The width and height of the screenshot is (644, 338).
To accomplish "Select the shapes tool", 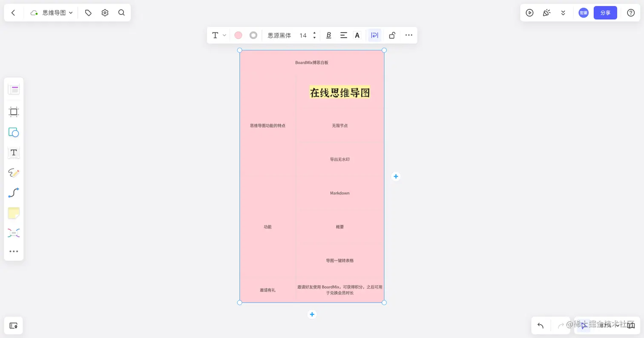I will pos(14,132).
